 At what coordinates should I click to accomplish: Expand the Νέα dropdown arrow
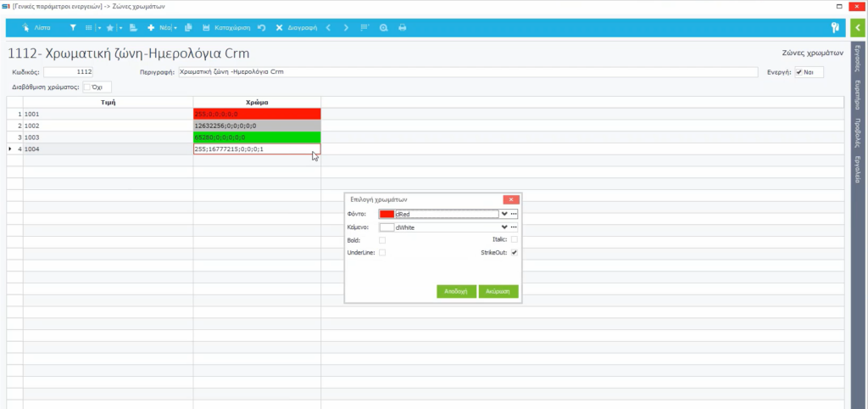(175, 28)
